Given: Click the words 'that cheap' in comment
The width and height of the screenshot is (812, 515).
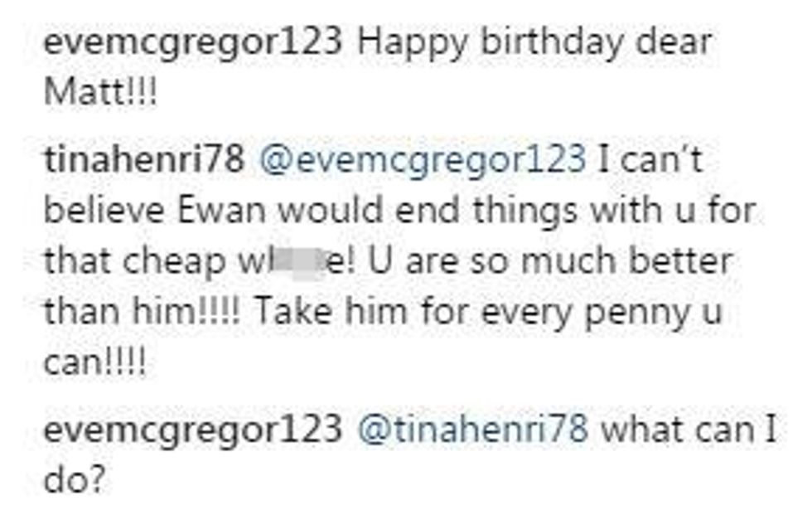Looking at the screenshot, I should point(135,263).
